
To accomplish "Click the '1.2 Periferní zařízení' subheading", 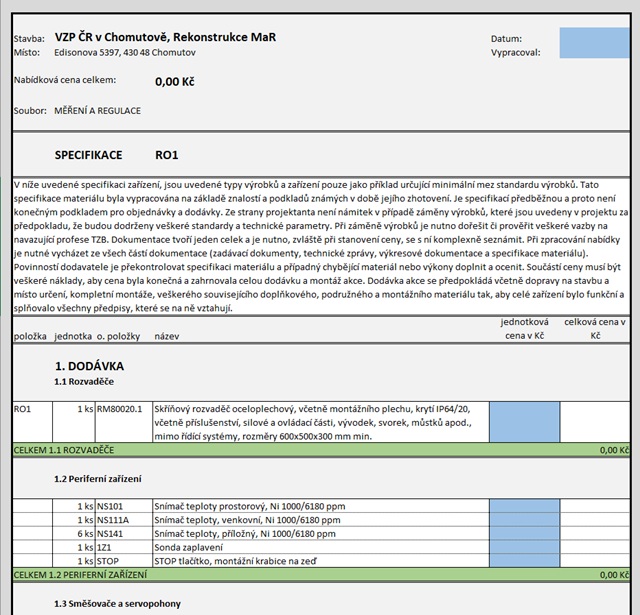I will click(98, 479).
